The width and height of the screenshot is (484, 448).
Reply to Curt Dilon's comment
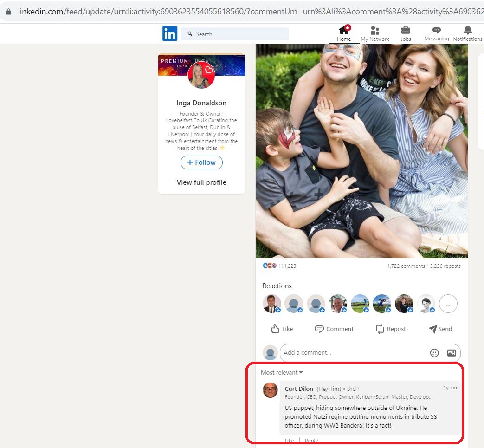click(311, 441)
